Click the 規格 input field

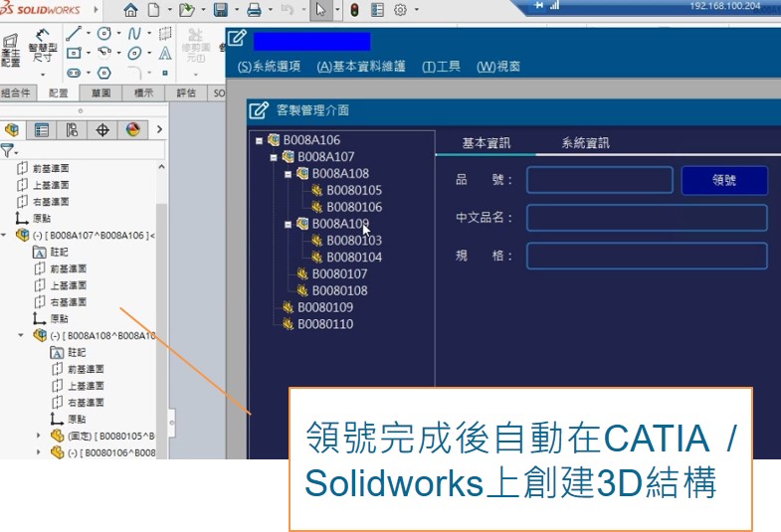pos(647,256)
